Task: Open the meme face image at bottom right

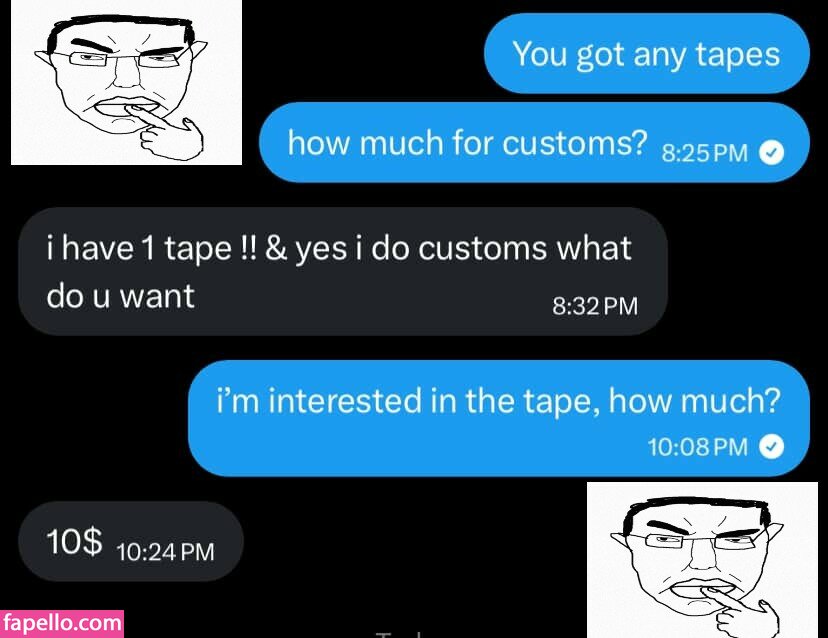Action: tap(702, 560)
